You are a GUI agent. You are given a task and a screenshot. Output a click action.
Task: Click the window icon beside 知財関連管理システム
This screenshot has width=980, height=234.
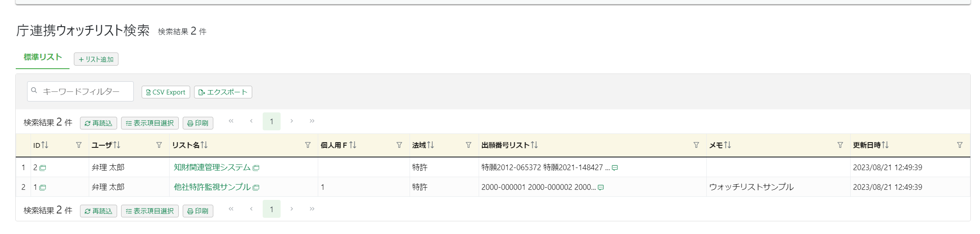(x=256, y=168)
